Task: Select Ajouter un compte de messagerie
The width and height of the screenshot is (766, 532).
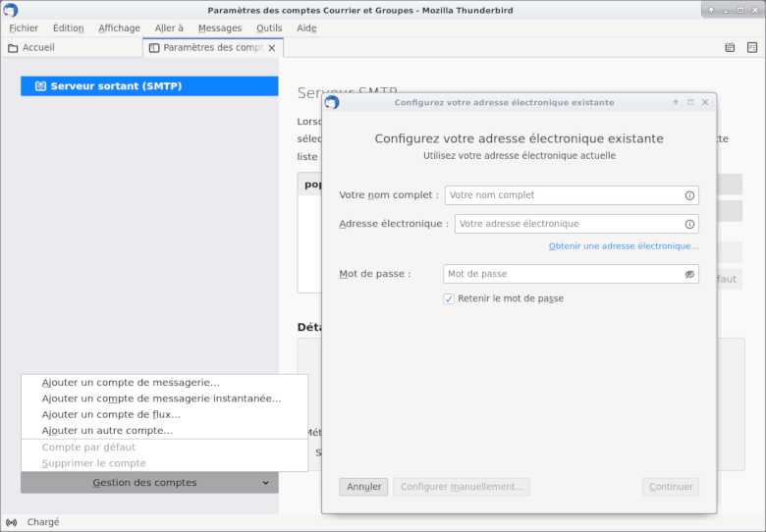Action: 164,382
